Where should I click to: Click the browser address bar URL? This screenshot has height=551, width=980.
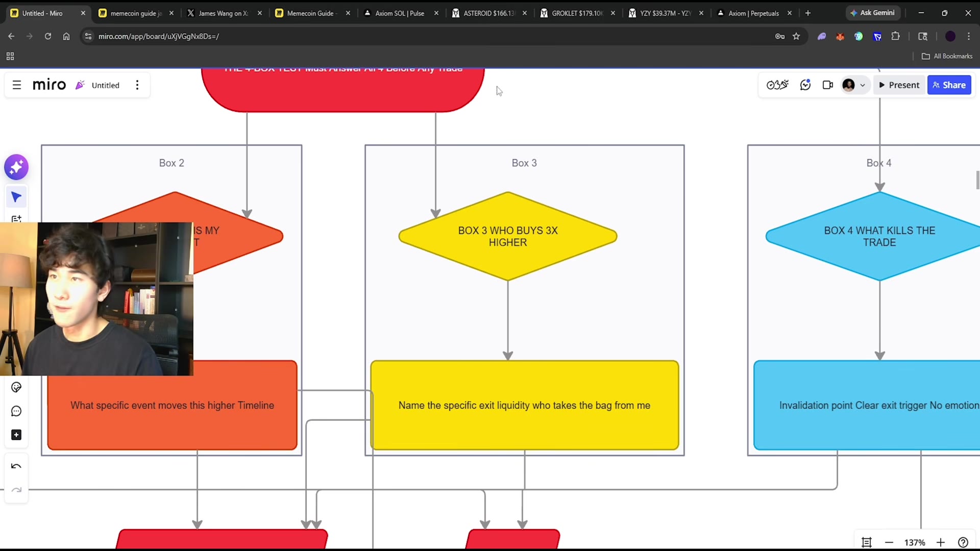159,36
